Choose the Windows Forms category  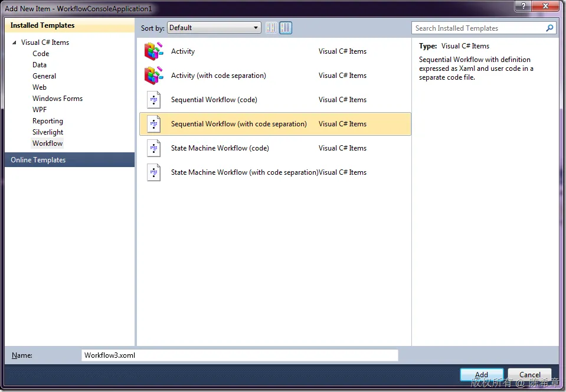[57, 99]
